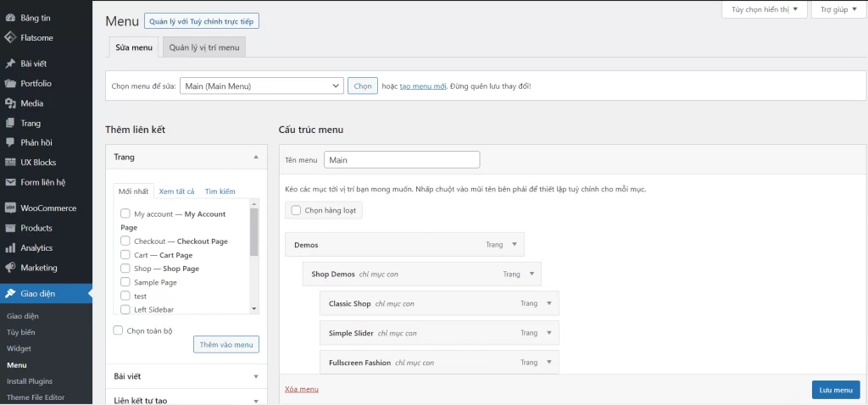Open the menu selection dropdown Main
868x405 pixels.
(261, 86)
